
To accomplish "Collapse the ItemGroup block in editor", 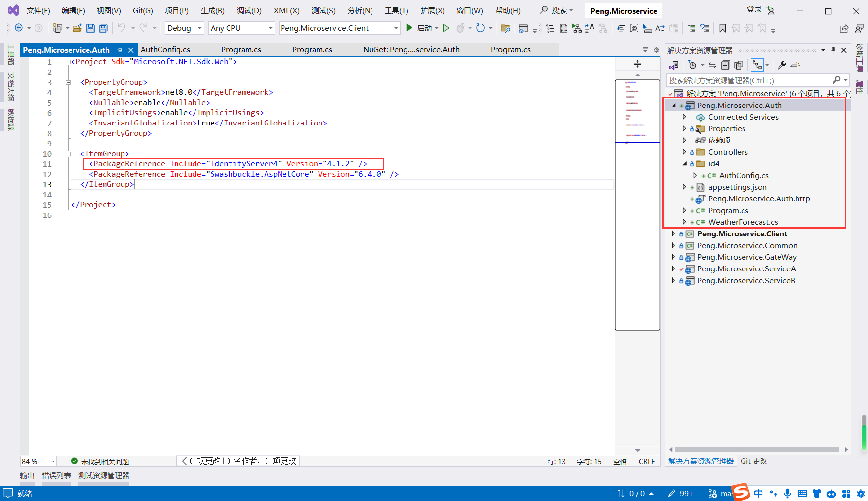I will click(68, 154).
